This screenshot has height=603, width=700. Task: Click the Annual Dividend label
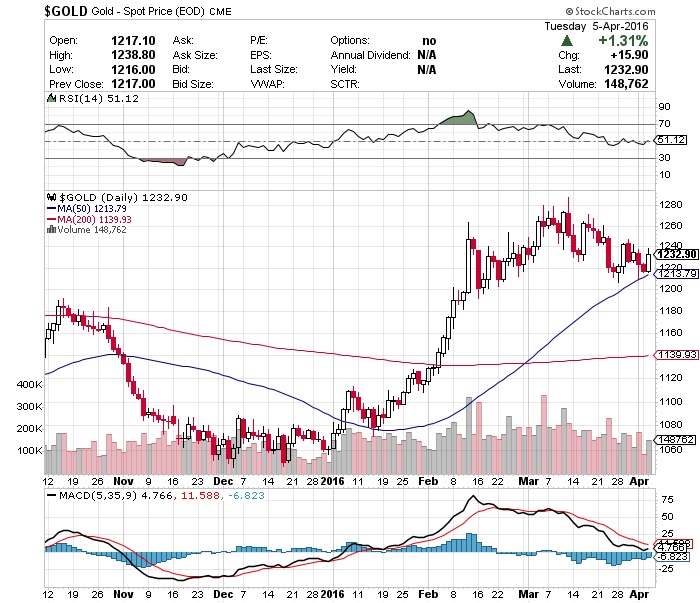pyautogui.click(x=371, y=55)
